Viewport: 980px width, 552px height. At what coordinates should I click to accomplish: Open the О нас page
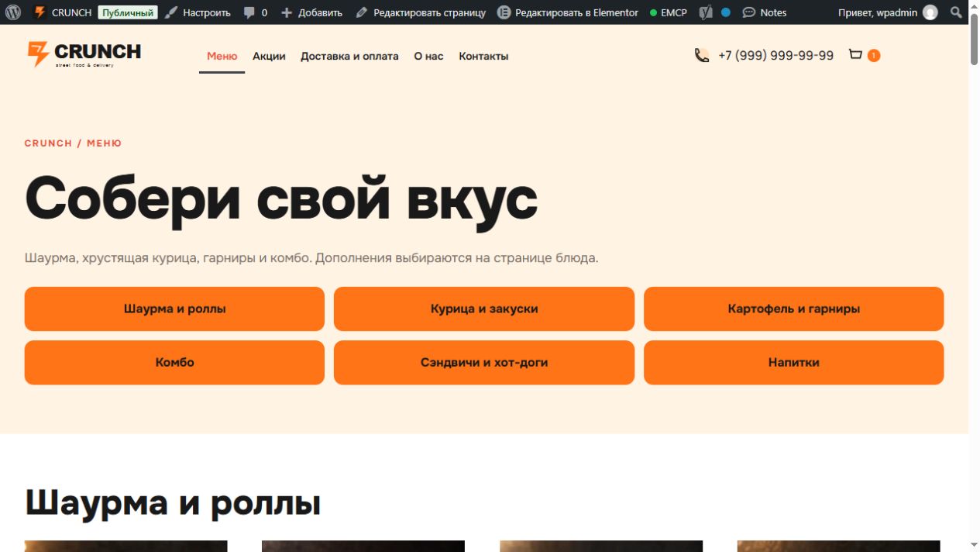(428, 56)
